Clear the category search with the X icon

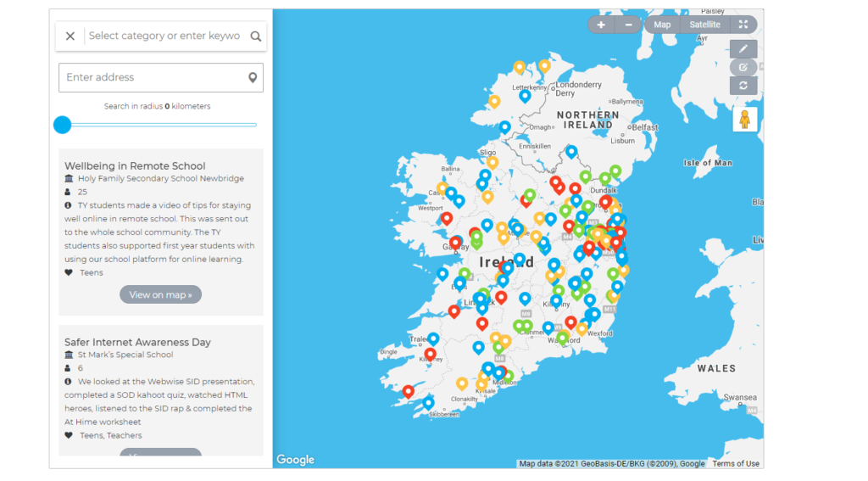(70, 36)
